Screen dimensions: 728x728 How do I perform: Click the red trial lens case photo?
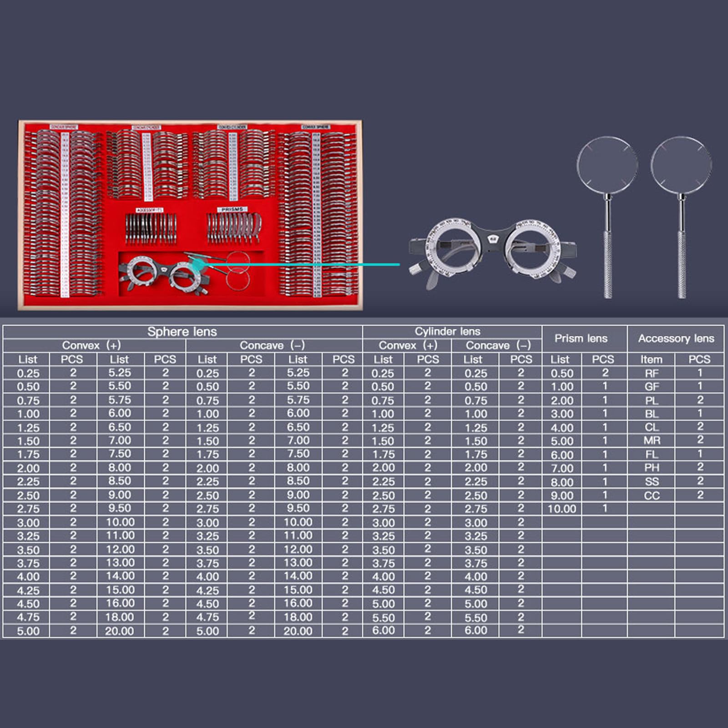(190, 215)
